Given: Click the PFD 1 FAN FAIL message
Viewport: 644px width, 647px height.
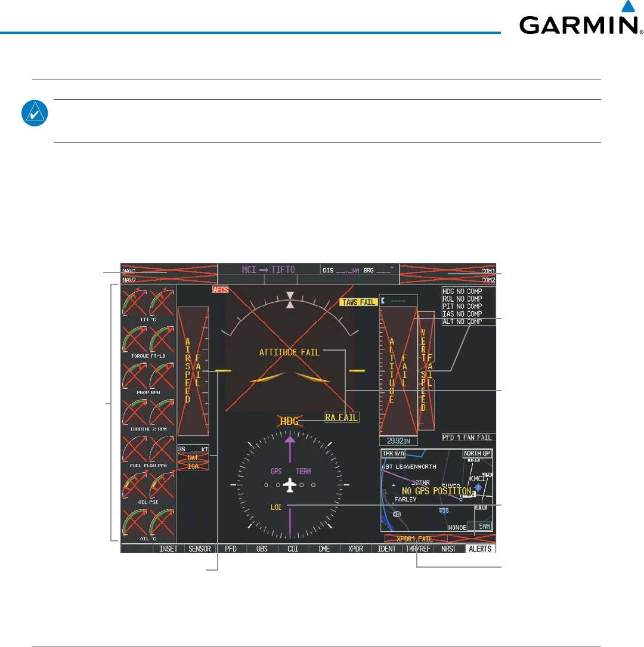Looking at the screenshot, I should (x=467, y=437).
